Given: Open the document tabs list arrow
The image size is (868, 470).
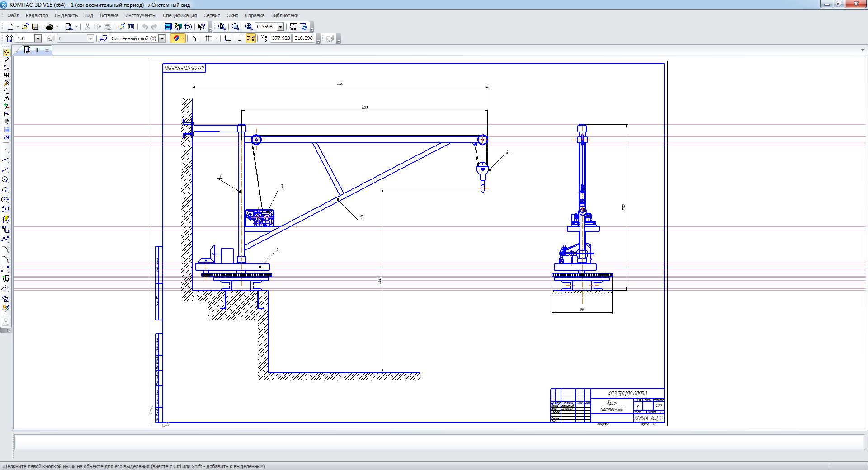Looking at the screenshot, I should coord(863,50).
